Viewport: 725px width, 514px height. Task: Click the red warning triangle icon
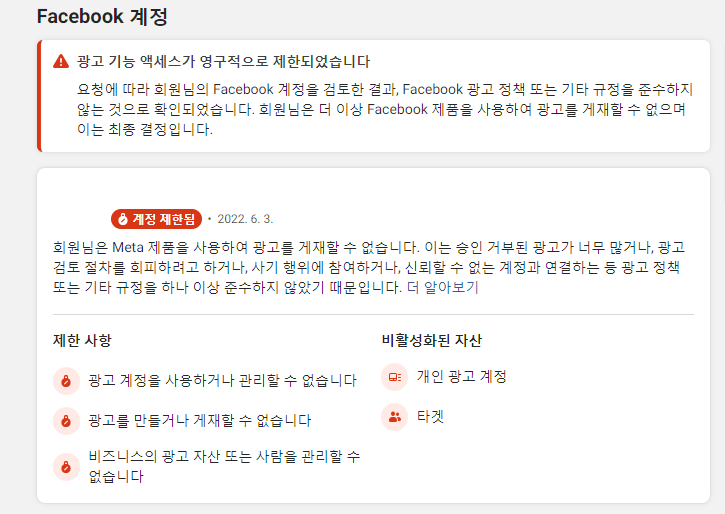click(x=61, y=61)
